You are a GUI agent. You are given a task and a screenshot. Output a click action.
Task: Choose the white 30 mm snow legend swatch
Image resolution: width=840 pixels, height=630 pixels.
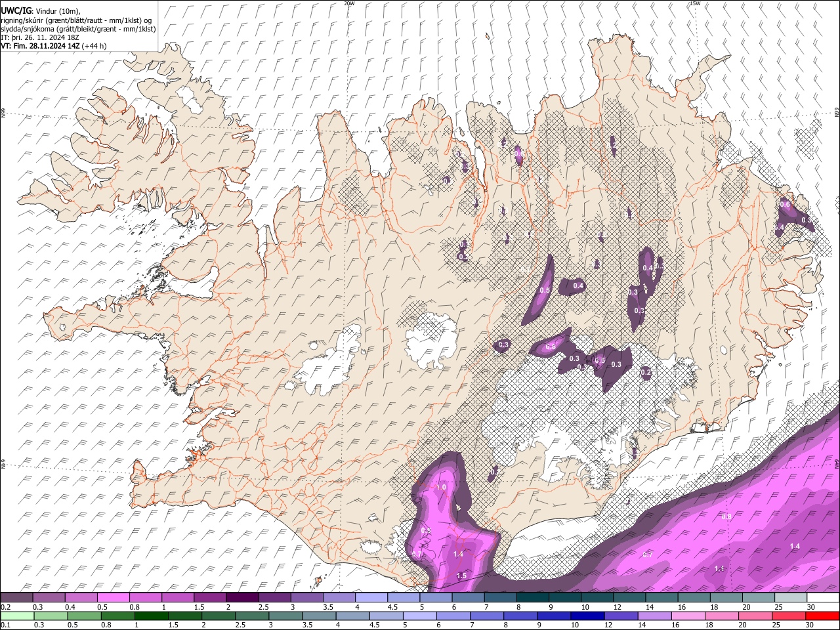[822, 598]
